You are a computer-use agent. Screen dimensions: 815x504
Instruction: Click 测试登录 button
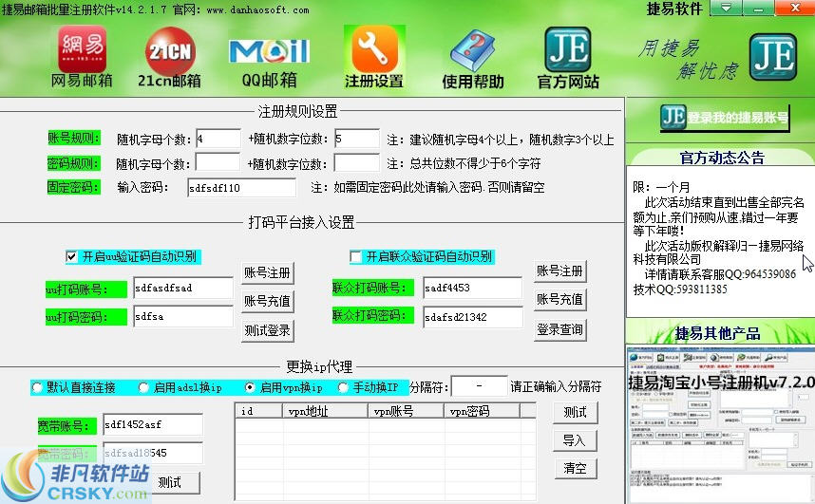pyautogui.click(x=268, y=330)
